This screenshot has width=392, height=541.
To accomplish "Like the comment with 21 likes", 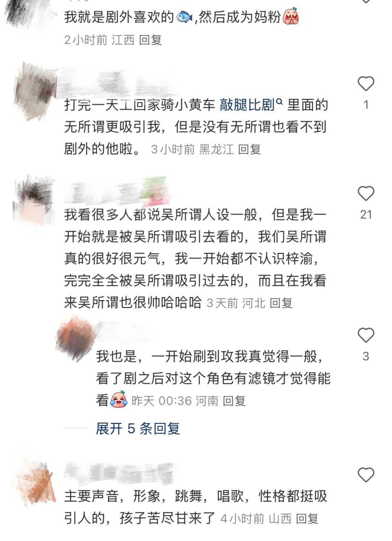I will coord(366,193).
